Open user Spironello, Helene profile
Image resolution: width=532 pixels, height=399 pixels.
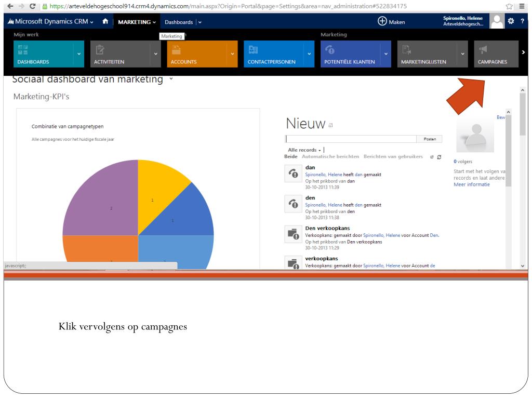[x=463, y=21]
